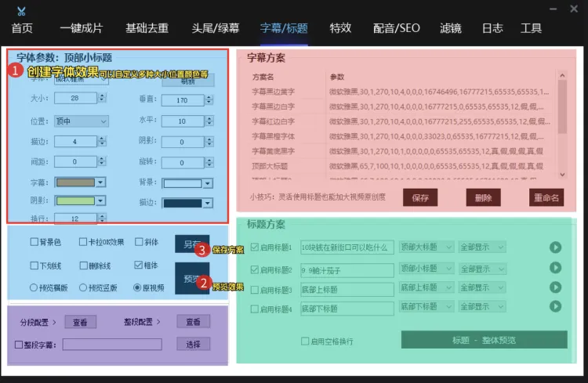Enable 启用标题4 checkbox

(x=255, y=309)
